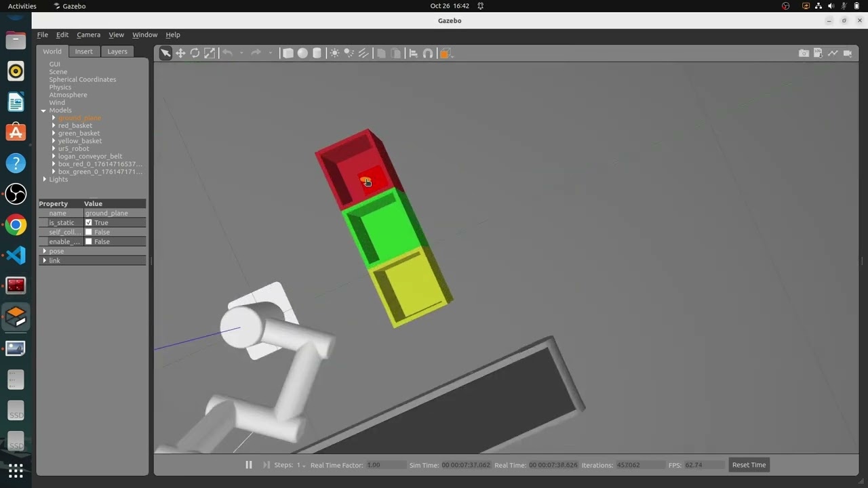Insert a cylinder shape from toolbar

pos(317,54)
